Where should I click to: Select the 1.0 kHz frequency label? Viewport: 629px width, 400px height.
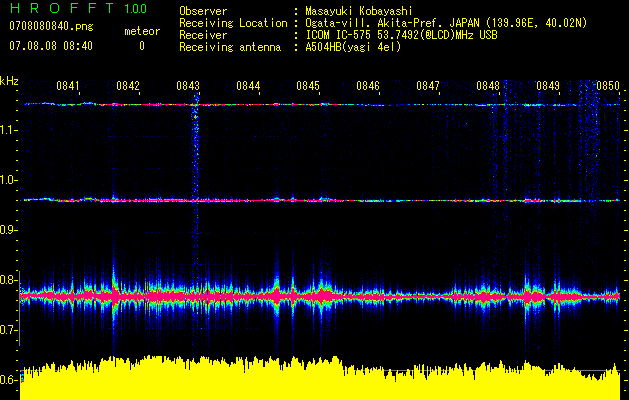tap(10, 180)
